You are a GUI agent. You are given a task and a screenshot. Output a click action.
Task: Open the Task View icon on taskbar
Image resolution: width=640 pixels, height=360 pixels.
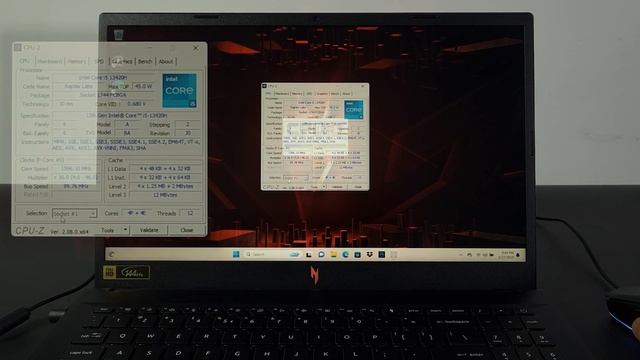(309, 255)
